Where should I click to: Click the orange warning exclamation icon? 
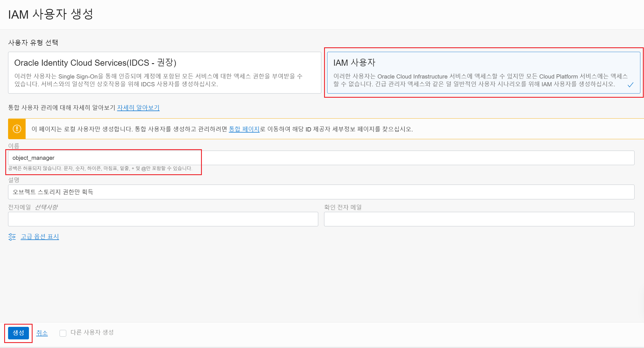[x=17, y=129]
